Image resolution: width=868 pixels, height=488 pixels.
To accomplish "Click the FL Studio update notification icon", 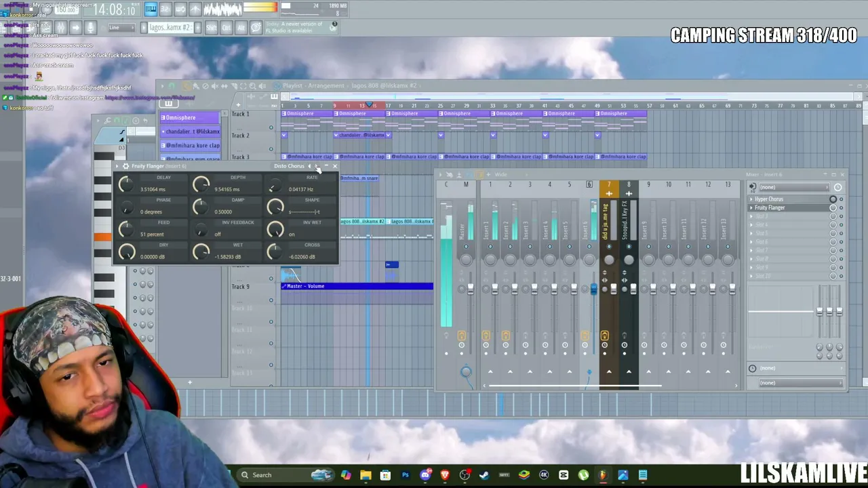I will (333, 26).
